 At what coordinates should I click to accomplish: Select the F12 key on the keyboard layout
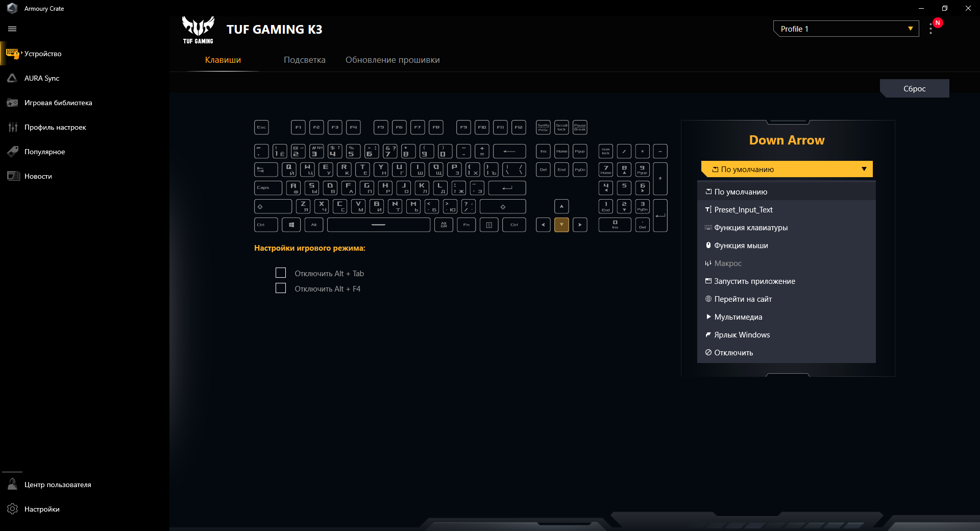tap(519, 127)
